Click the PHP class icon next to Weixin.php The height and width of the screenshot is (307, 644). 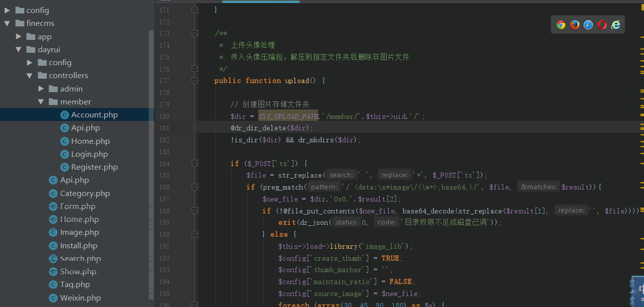53,298
